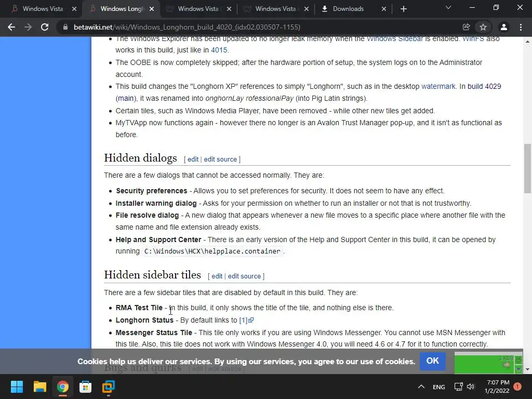This screenshot has height=399, width=532.
Task: Open File Explorer from the taskbar
Action: tap(39, 387)
